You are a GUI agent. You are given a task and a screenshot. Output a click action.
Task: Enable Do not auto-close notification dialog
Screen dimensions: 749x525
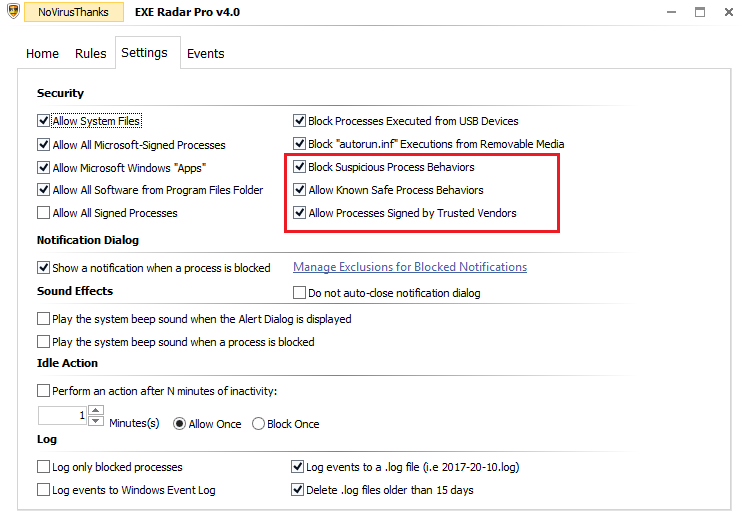click(299, 293)
